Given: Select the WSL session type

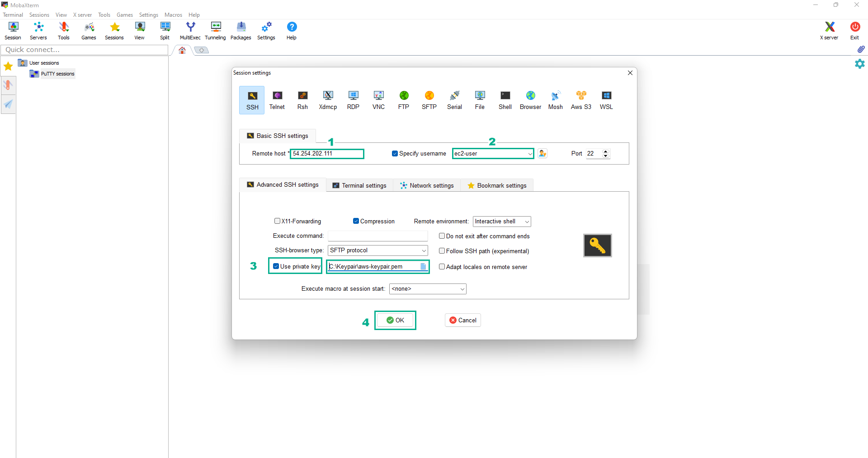Looking at the screenshot, I should [606, 100].
